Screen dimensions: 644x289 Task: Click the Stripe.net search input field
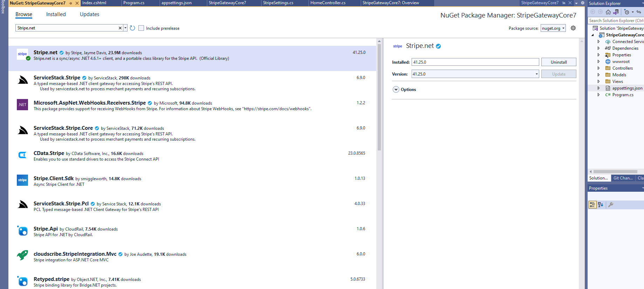[x=67, y=28]
